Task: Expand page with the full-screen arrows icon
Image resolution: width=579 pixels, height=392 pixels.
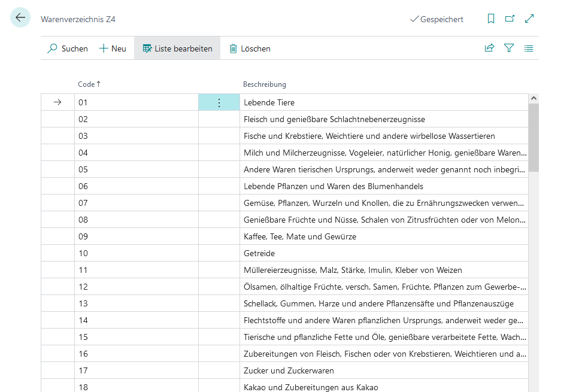Action: (529, 19)
